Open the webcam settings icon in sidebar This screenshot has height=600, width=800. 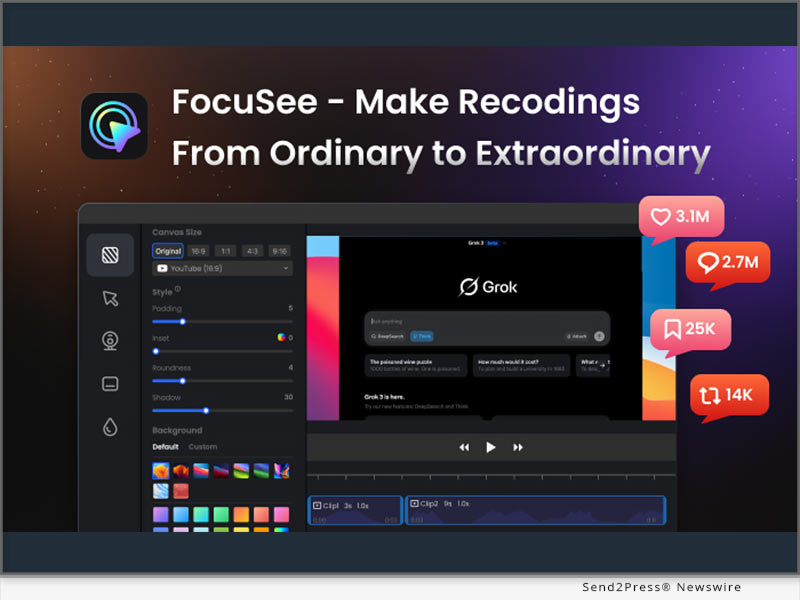[111, 340]
